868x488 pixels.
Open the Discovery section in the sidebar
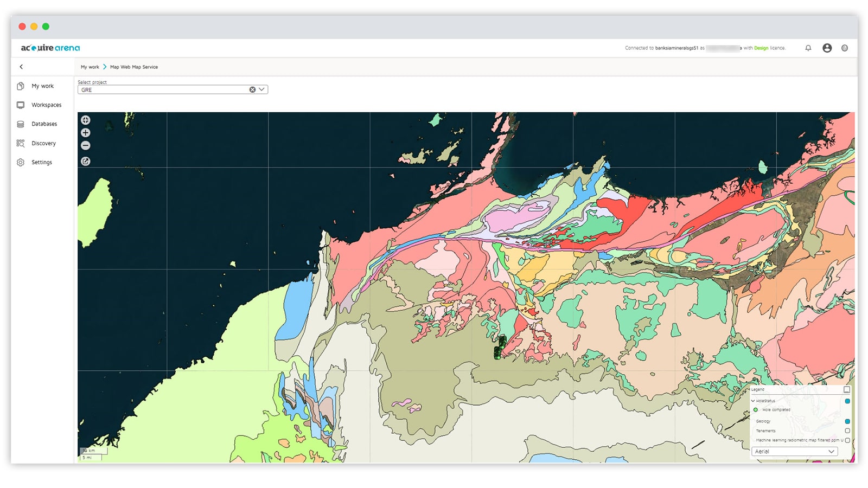pyautogui.click(x=44, y=143)
